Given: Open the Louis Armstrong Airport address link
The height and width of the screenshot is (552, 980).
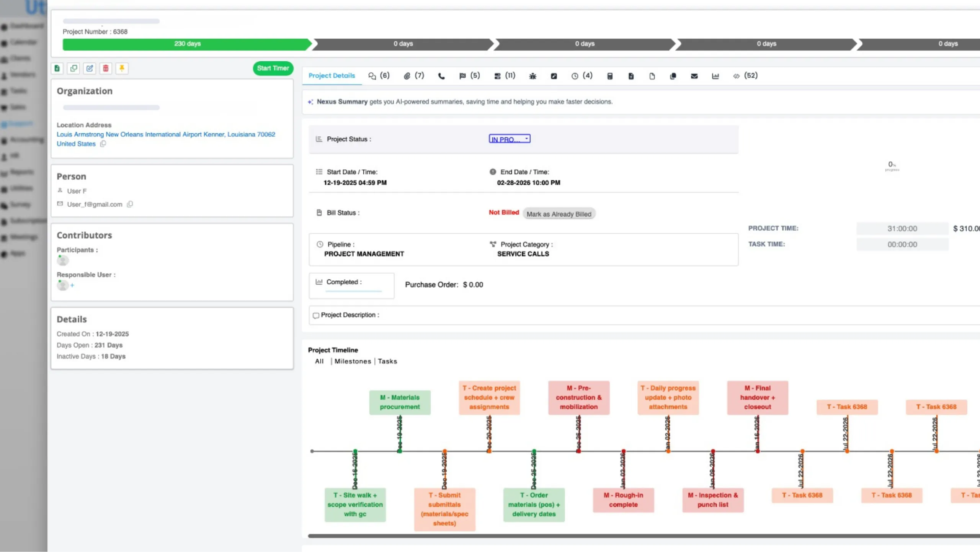Looking at the screenshot, I should pos(166,139).
